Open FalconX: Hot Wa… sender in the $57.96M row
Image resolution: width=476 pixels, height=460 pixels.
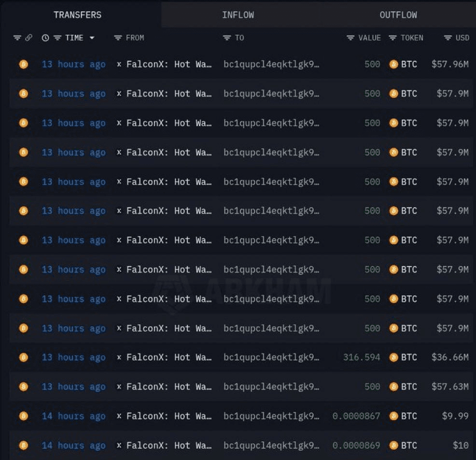click(x=169, y=64)
